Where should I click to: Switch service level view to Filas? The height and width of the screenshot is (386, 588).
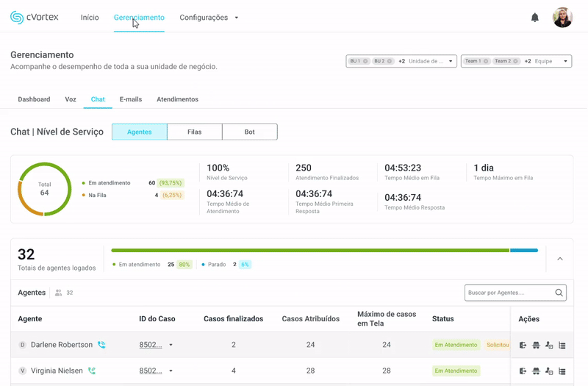click(195, 132)
